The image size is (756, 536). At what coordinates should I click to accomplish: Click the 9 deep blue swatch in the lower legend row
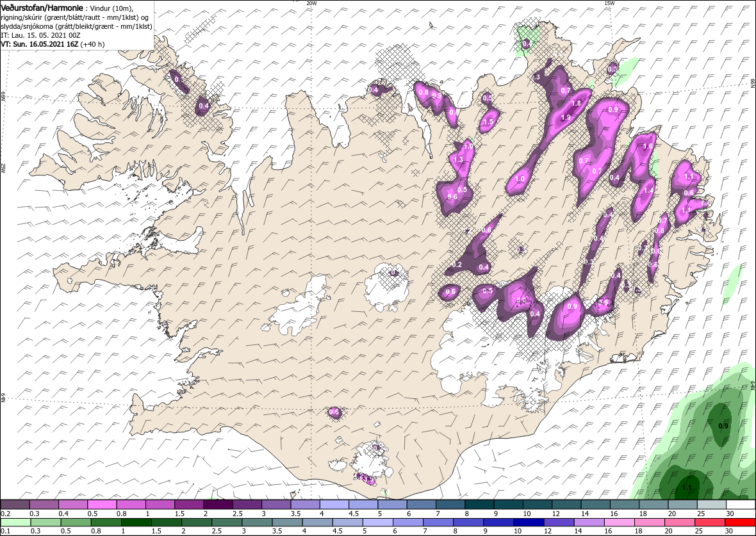pos(498,523)
